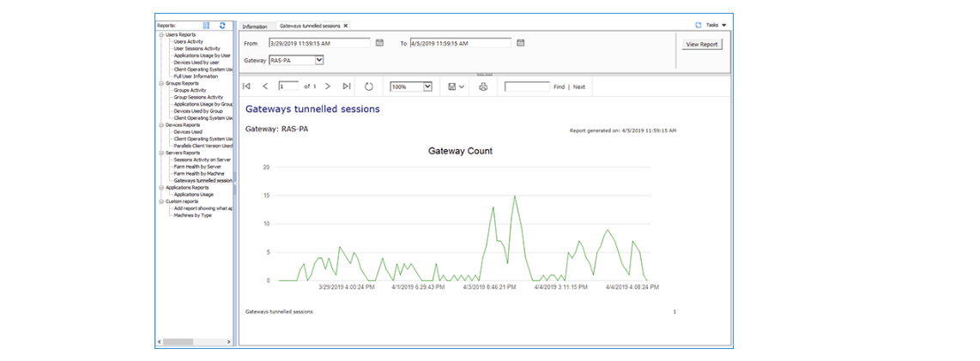Open the Applications Usage report
This screenshot has height=361, width=980.
coord(194,195)
